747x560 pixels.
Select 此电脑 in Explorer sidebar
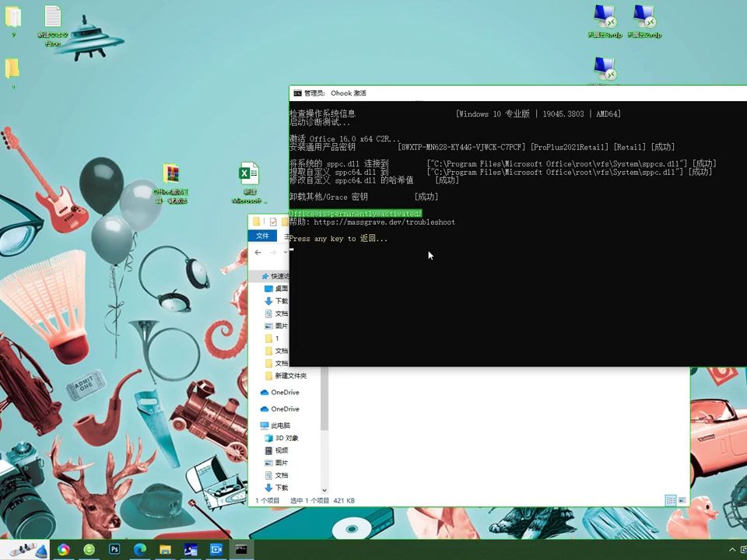pyautogui.click(x=275, y=425)
